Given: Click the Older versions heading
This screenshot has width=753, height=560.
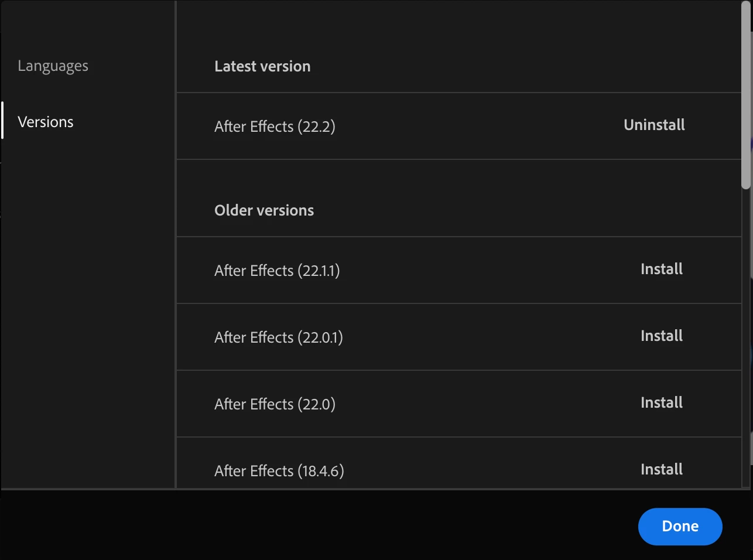Looking at the screenshot, I should point(264,210).
